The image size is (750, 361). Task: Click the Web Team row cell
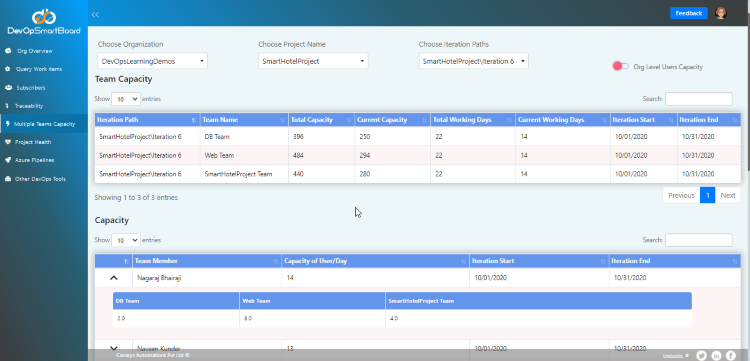(x=244, y=155)
